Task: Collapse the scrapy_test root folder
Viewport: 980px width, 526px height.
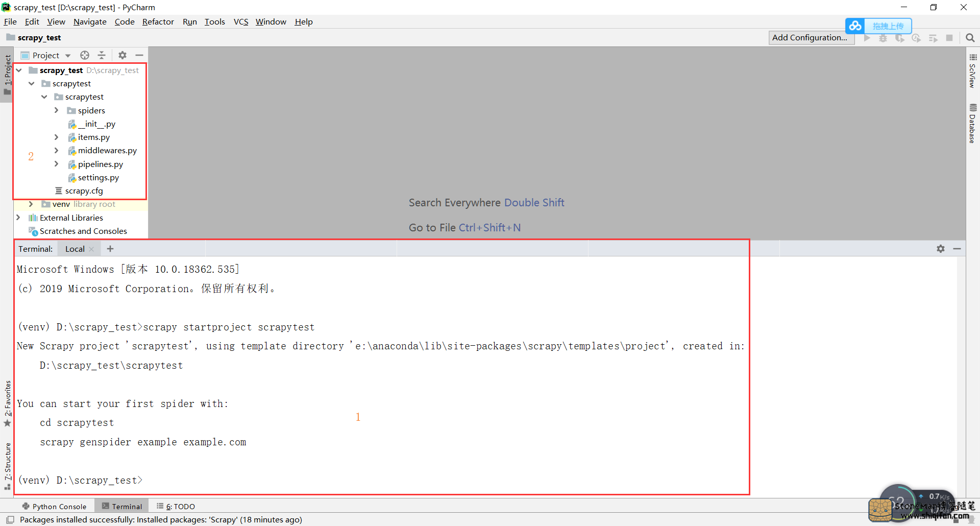Action: point(19,70)
